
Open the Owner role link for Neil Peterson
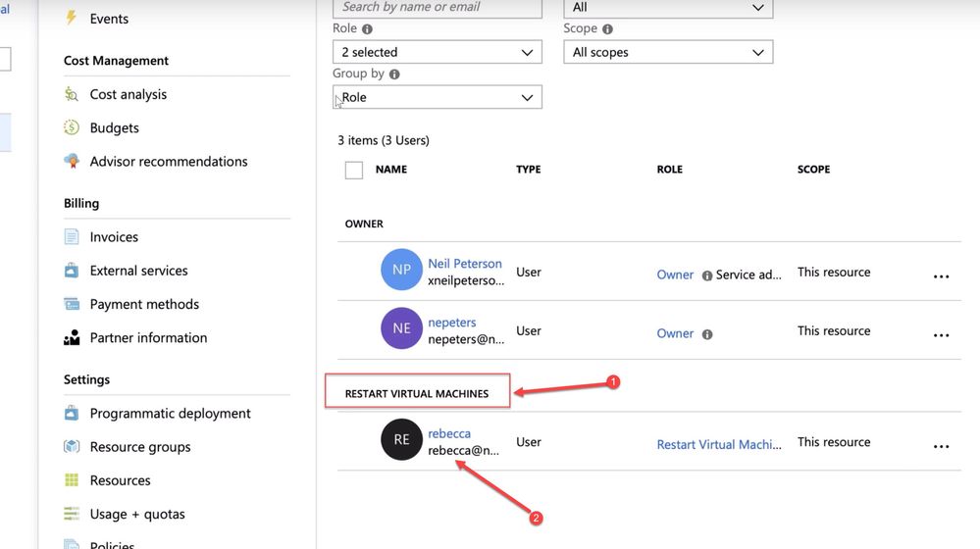click(675, 274)
